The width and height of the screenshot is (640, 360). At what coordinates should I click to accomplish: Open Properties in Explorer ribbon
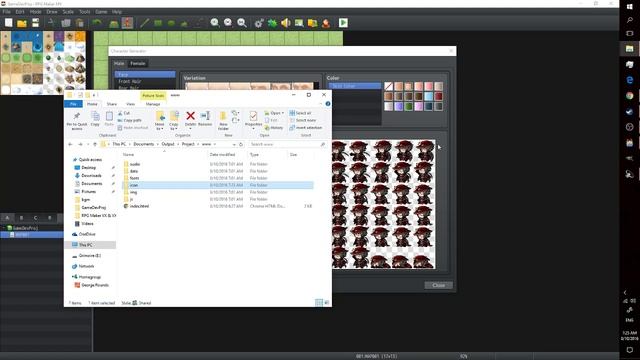pyautogui.click(x=253, y=120)
